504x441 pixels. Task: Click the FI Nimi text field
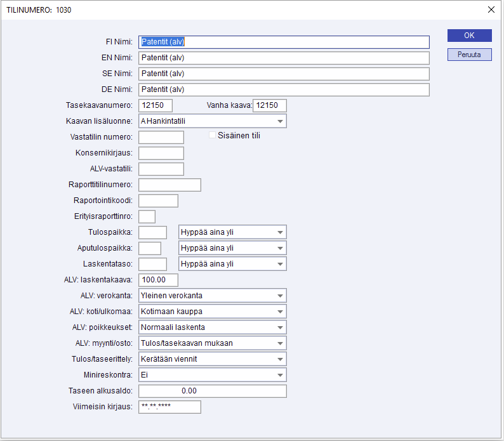click(284, 42)
